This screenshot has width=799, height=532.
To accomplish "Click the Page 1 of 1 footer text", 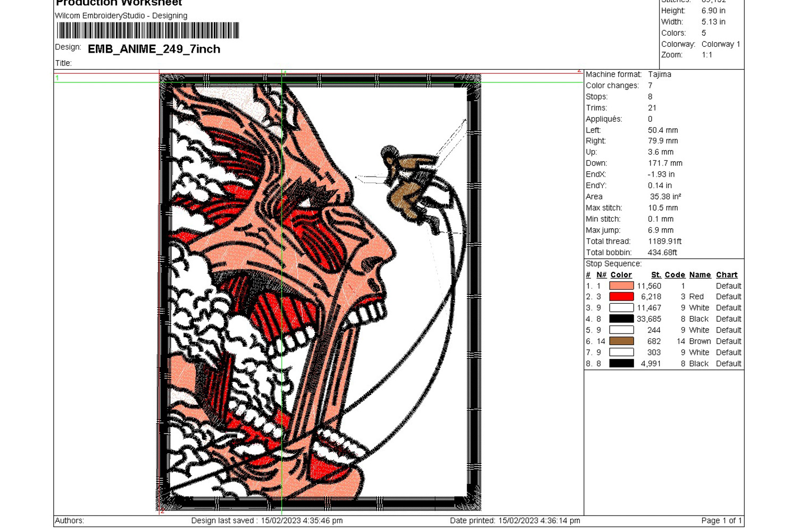I will click(x=721, y=521).
